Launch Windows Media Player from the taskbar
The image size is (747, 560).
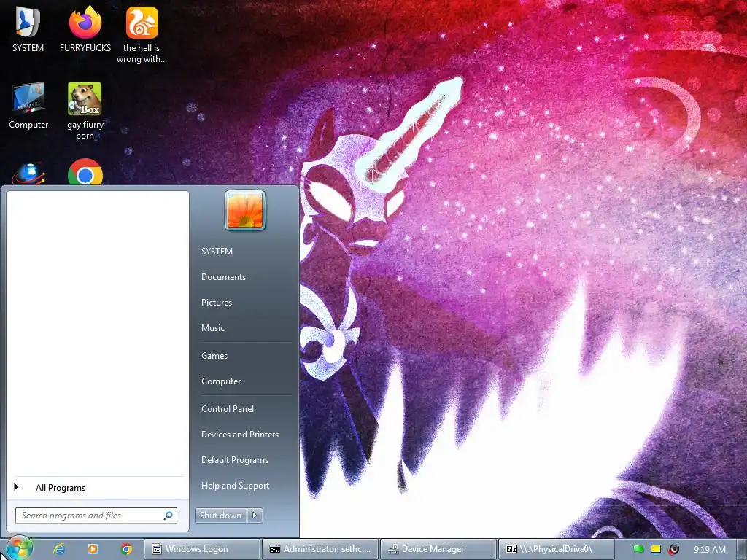93,549
